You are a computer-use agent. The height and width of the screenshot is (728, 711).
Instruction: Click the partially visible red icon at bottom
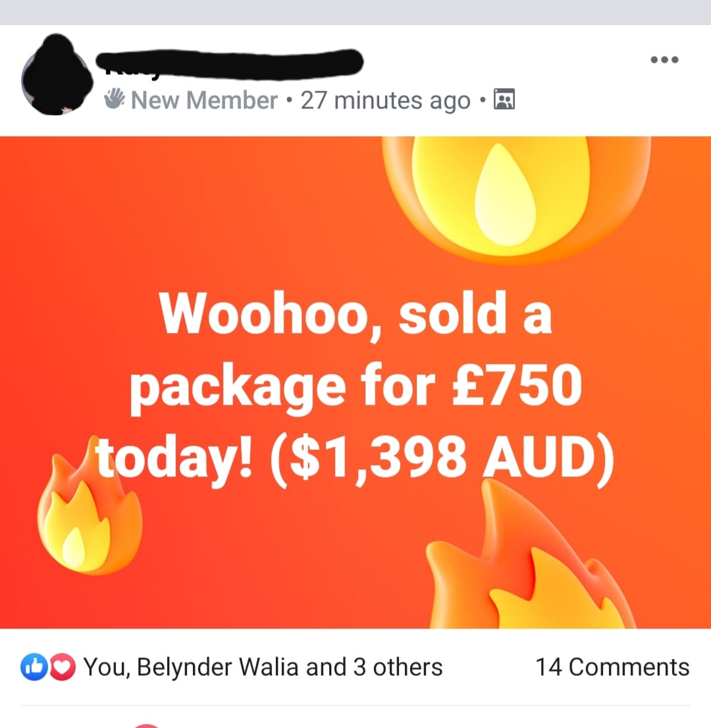(147, 725)
